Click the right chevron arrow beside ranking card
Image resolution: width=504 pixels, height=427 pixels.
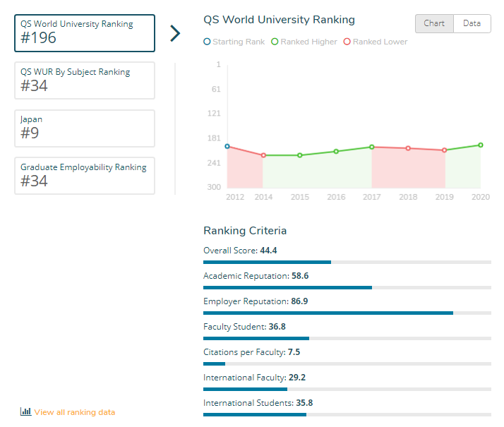pos(175,33)
